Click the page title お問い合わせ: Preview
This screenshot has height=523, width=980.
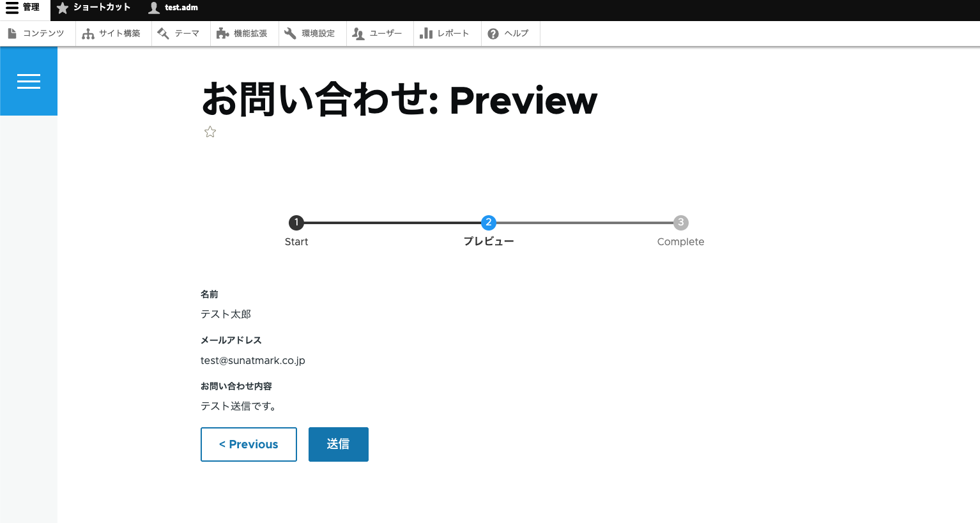[400, 100]
